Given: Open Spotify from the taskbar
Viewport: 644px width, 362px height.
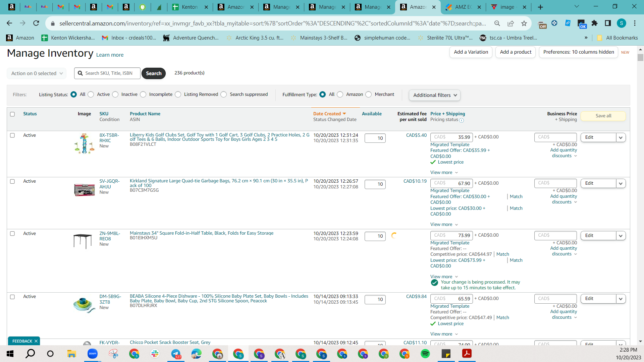Looking at the screenshot, I should click(425, 354).
